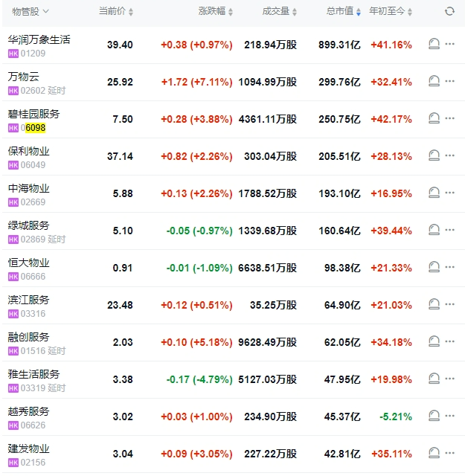The height and width of the screenshot is (476, 465).
Task: Click stock code 02156
Action: pos(33,463)
